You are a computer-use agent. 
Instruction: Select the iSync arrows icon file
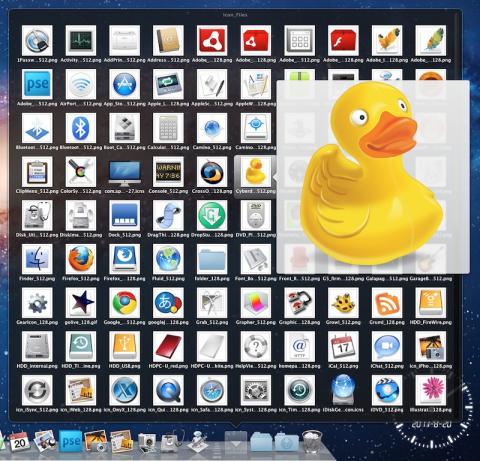[37, 390]
